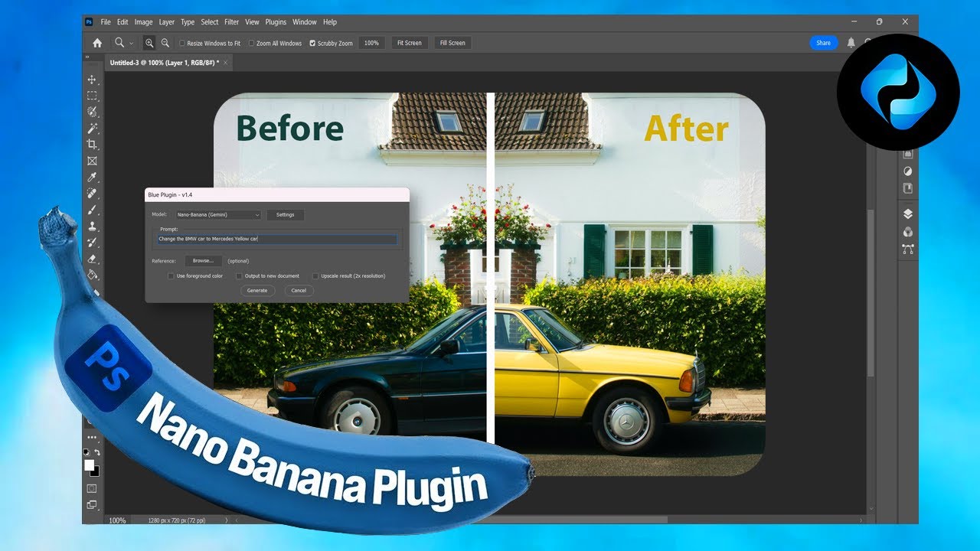The image size is (980, 551).
Task: Open plugin Settings button
Action: (x=285, y=215)
